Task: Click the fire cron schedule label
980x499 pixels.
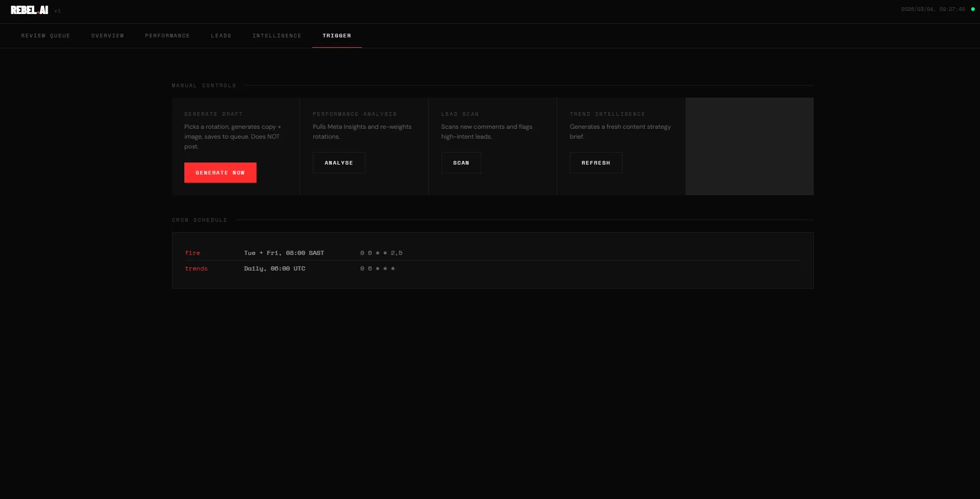Action: 193,253
